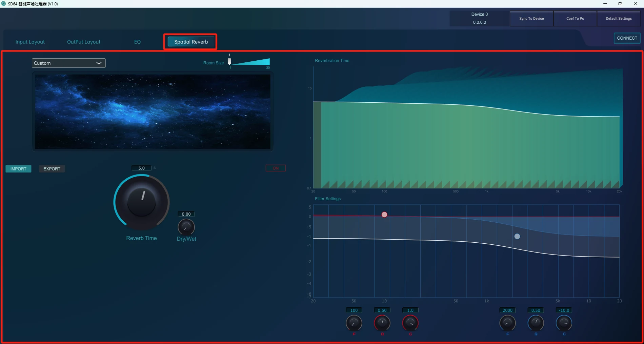Select the blue filter node on graph
This screenshot has width=644, height=344.
click(x=517, y=236)
